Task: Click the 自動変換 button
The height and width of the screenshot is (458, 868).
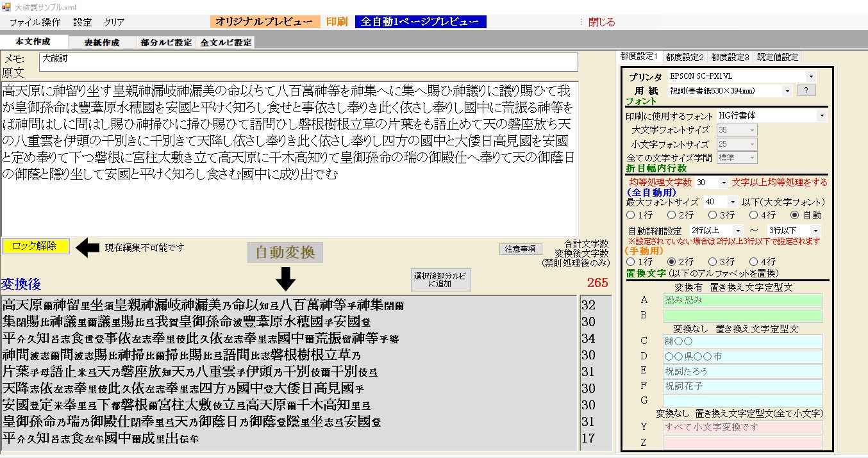Action: 285,252
